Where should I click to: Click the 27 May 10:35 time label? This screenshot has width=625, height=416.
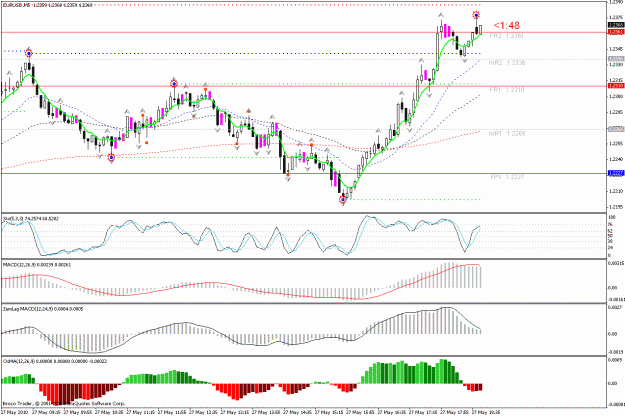coord(109,412)
